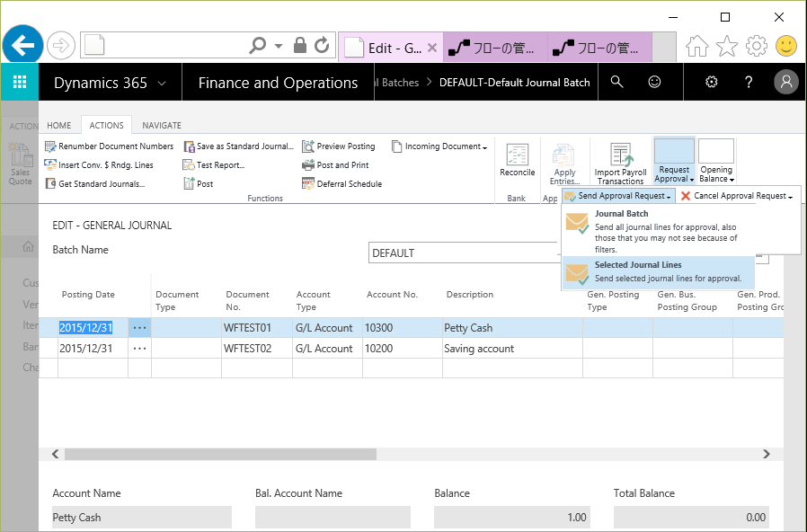Click the search magnifier in address bar

point(257,46)
